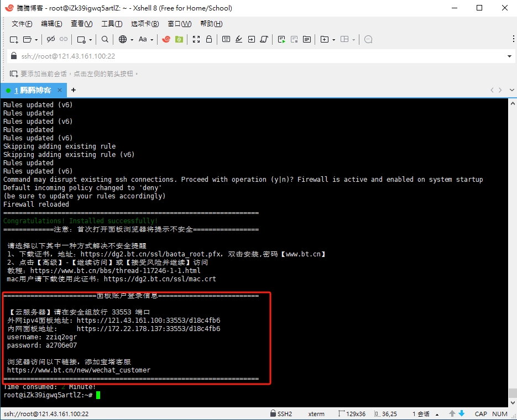Click the red Xmanager swirl icon
Viewport: 517px width, 420px height.
pyautogui.click(x=166, y=39)
